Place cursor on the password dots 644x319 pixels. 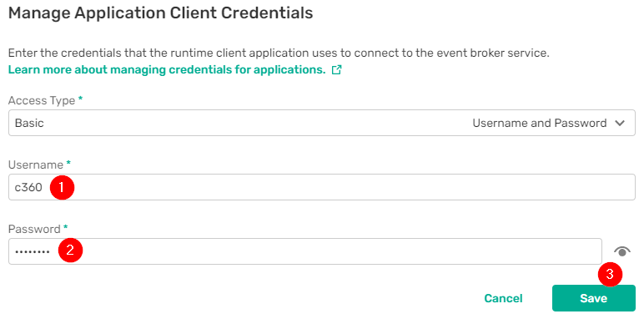(32, 251)
